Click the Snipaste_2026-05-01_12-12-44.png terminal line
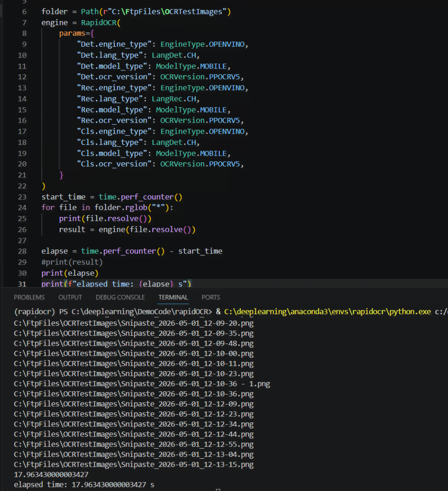The height and width of the screenshot is (491, 448). point(133,434)
